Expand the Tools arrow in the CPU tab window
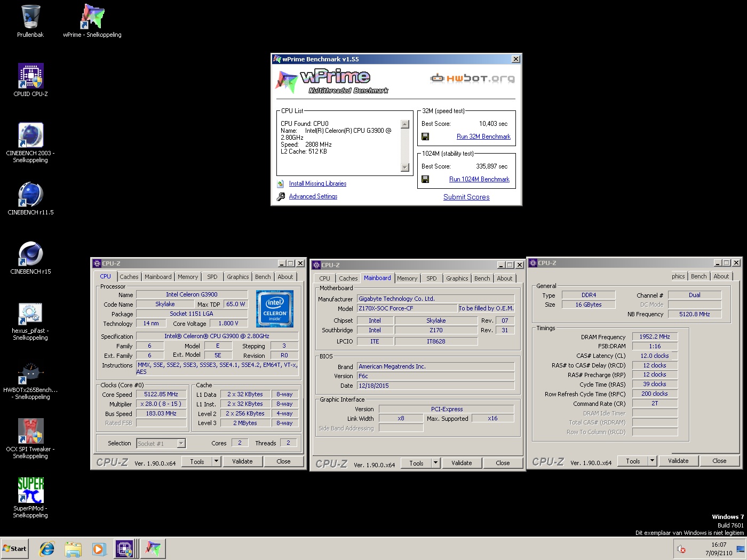The width and height of the screenshot is (747, 560). pyautogui.click(x=216, y=461)
